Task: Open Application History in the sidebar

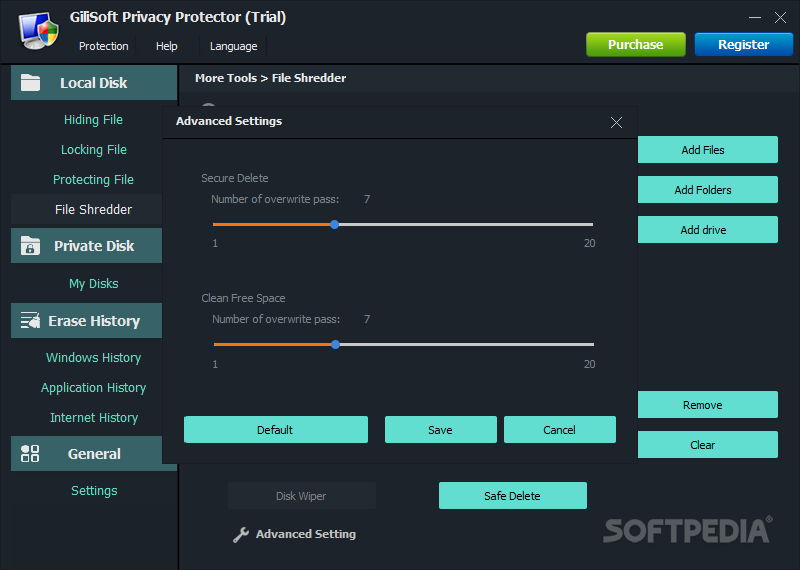Action: [93, 388]
